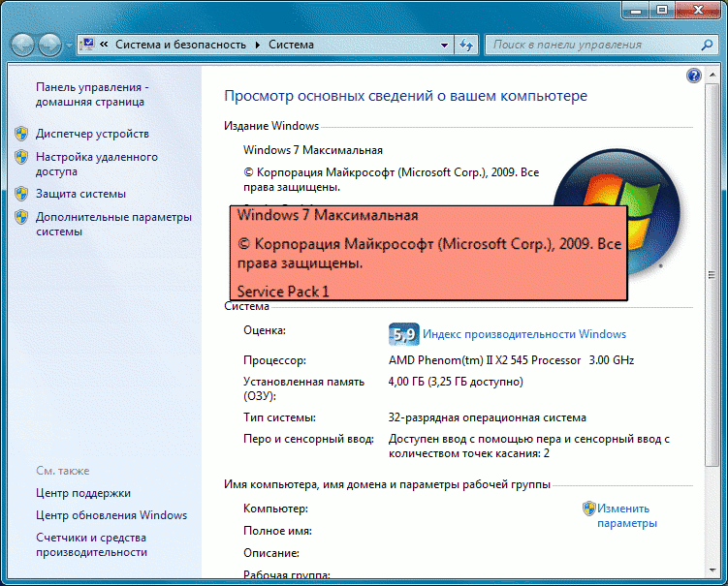The image size is (728, 586).
Task: Close the System window
Action: click(697, 10)
